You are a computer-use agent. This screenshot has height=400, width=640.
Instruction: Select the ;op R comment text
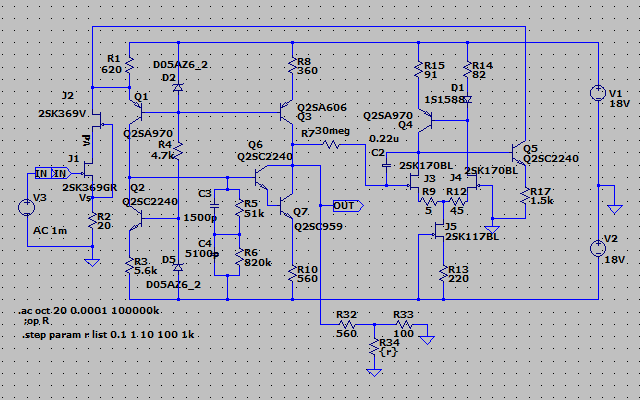click(x=36, y=324)
